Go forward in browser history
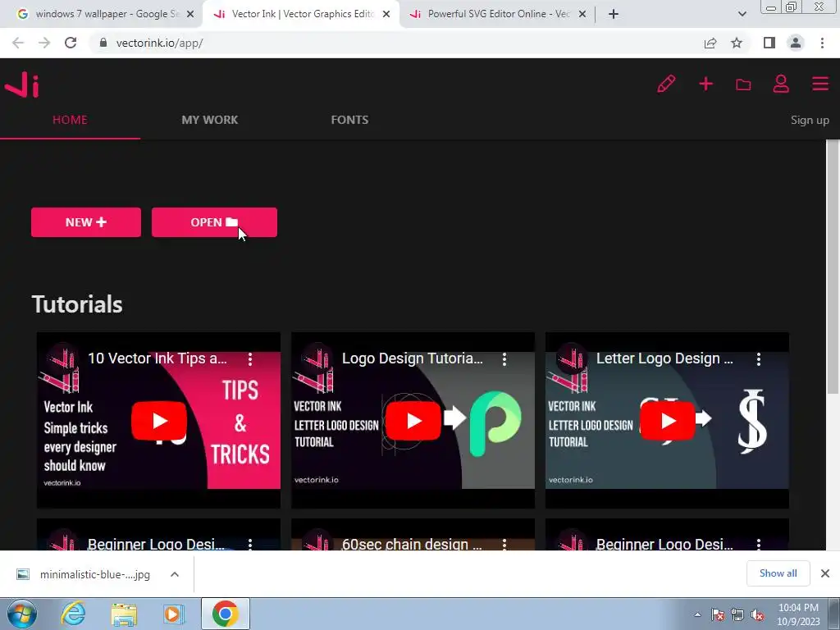This screenshot has height=630, width=840. click(x=44, y=43)
